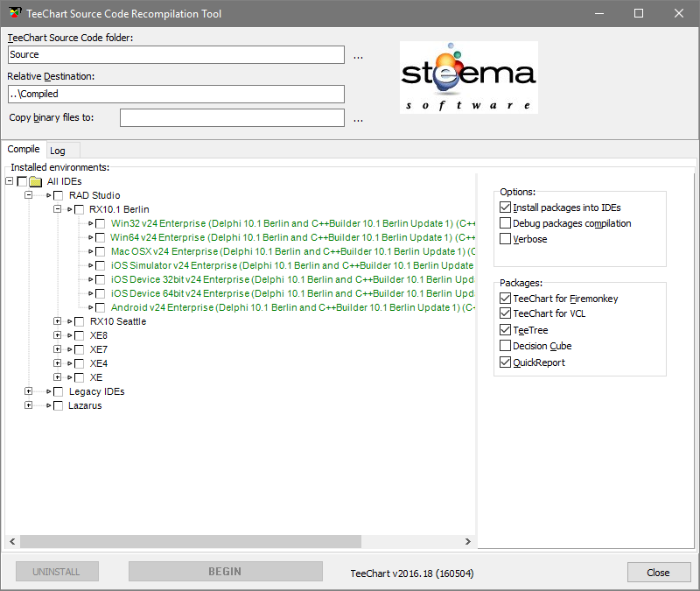Click the scroll left arrow
The width and height of the screenshot is (700, 591).
tap(12, 541)
